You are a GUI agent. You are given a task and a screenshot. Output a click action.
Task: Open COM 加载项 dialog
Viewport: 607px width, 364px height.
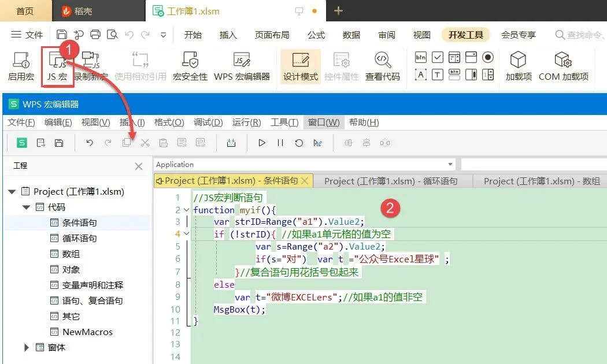564,66
